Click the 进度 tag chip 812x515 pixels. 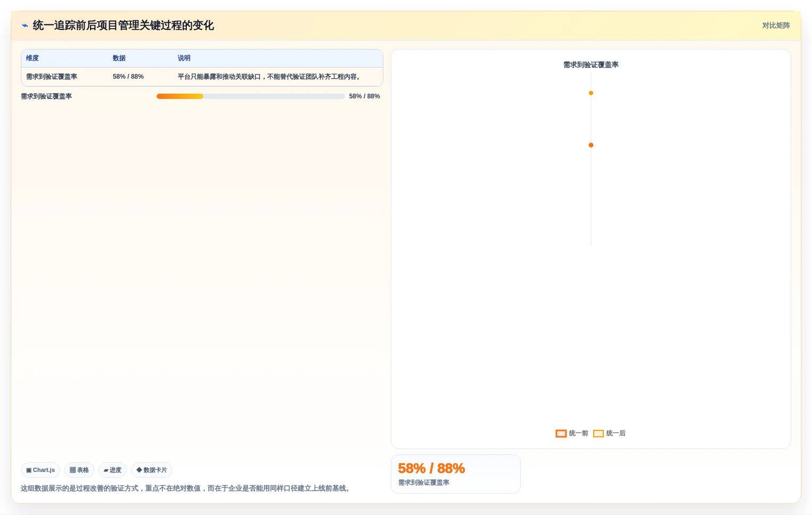tap(112, 470)
